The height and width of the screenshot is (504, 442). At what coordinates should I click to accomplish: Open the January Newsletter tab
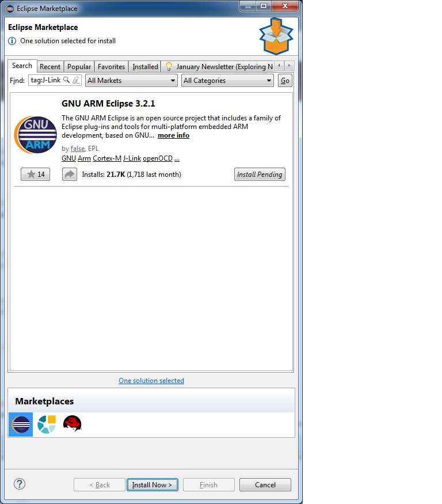(219, 67)
